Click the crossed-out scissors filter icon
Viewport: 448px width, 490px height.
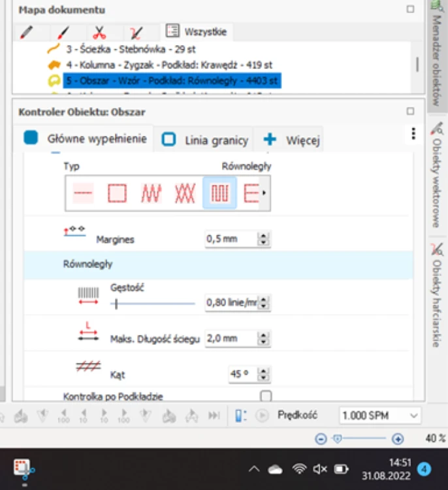(x=136, y=33)
